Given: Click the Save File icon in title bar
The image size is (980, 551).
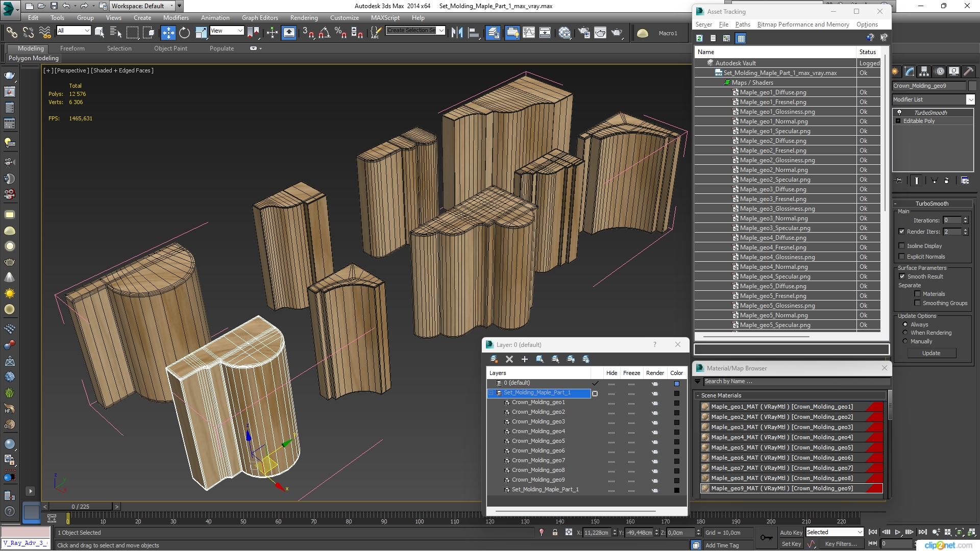Looking at the screenshot, I should [54, 6].
